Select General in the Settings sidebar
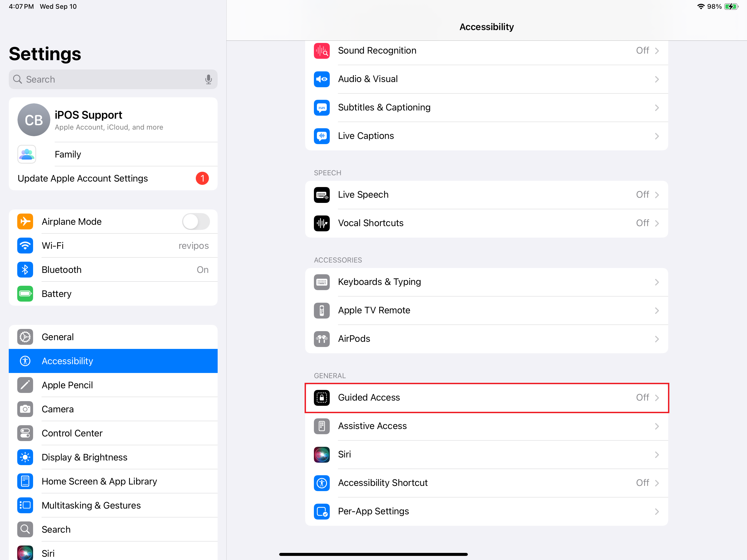This screenshot has height=560, width=747. 113,337
